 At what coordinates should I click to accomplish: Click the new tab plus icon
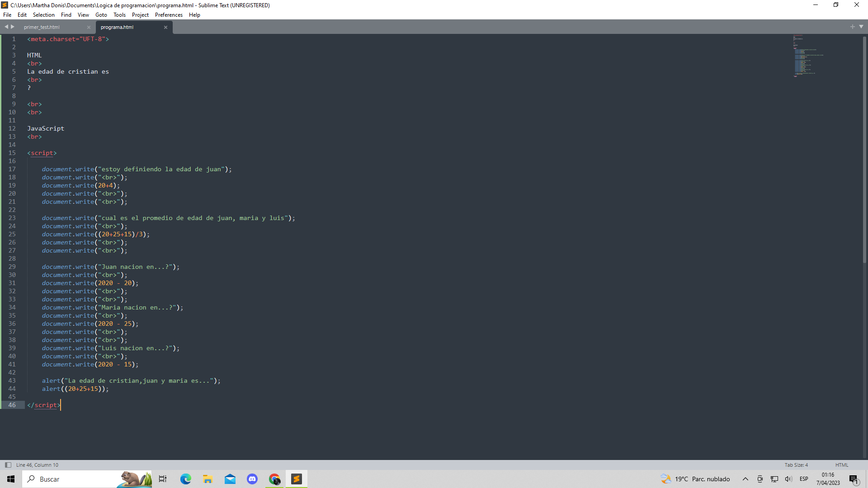pyautogui.click(x=852, y=27)
